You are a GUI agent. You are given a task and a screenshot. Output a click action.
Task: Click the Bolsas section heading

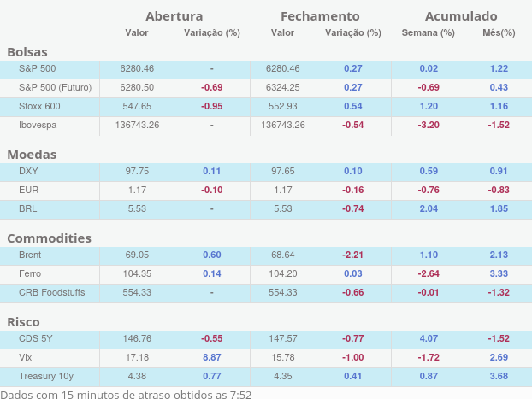(27, 52)
